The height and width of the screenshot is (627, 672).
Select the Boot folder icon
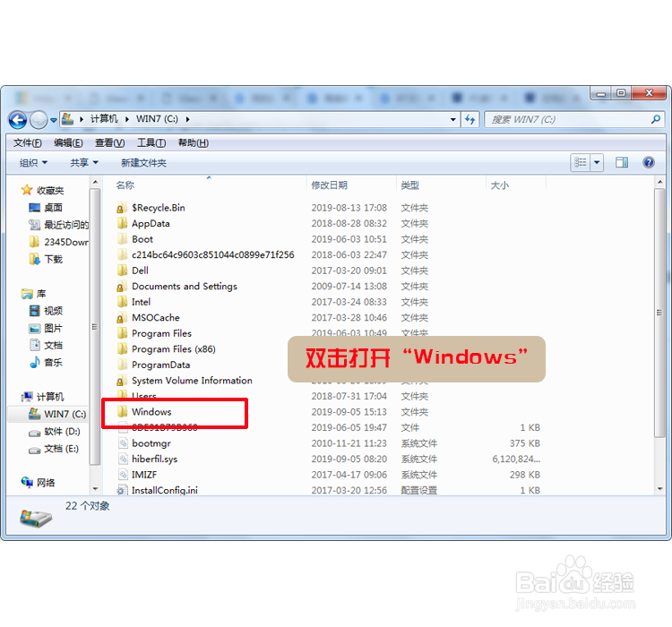(122, 239)
